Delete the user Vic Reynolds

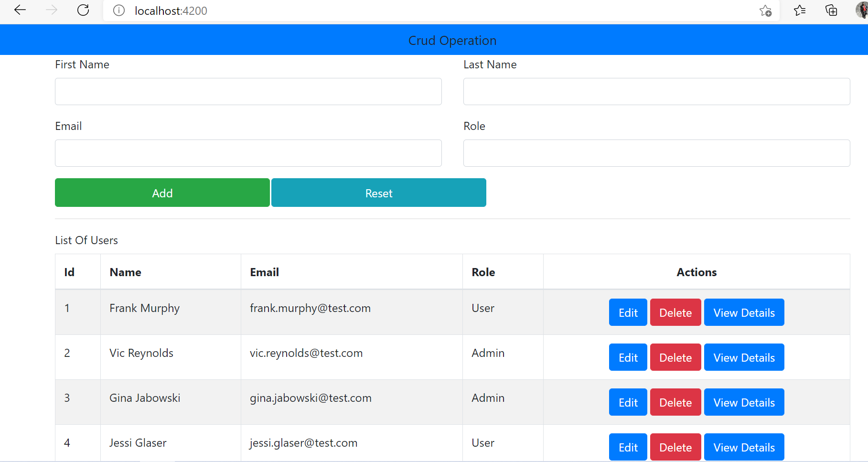point(675,357)
